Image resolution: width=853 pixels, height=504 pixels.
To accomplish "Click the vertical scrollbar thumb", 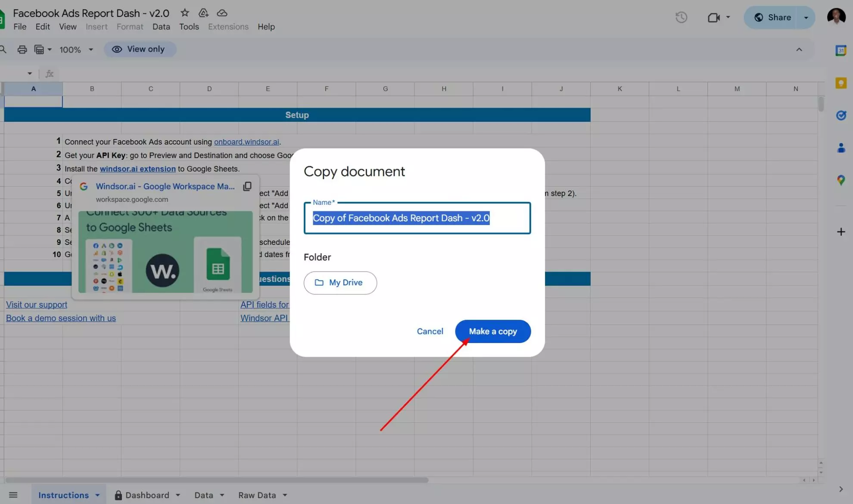I will click(821, 104).
